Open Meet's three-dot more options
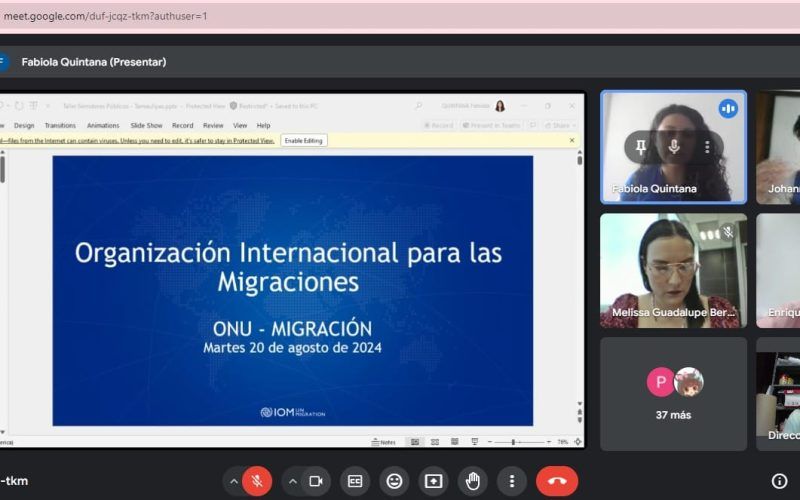 pyautogui.click(x=512, y=481)
